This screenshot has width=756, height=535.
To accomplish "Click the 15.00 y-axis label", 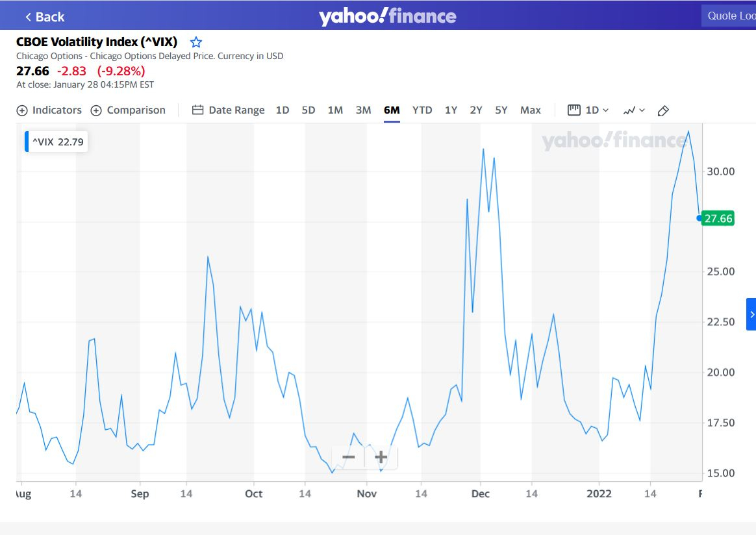I will tap(721, 473).
